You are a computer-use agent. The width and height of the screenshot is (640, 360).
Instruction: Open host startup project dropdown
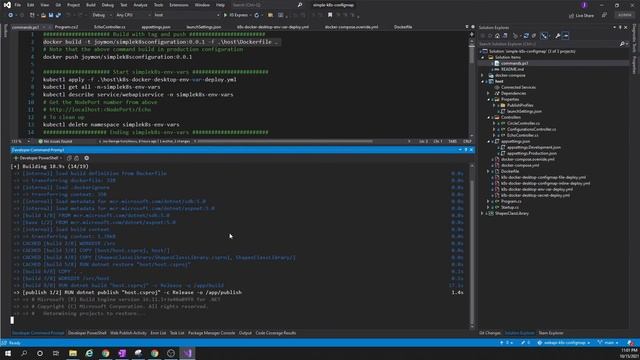186,15
